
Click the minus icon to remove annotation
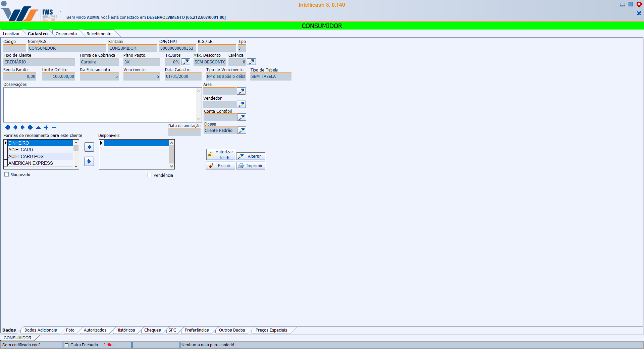point(54,128)
